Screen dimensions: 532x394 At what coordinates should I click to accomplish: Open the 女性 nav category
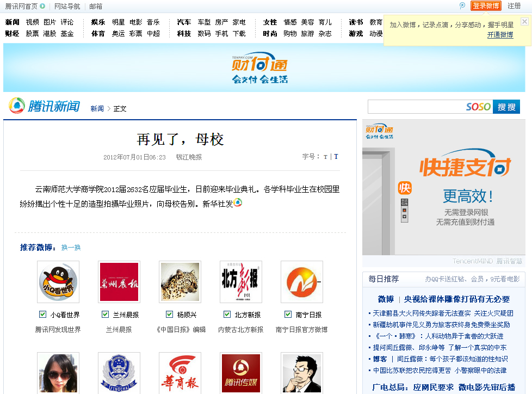pyautogui.click(x=270, y=22)
